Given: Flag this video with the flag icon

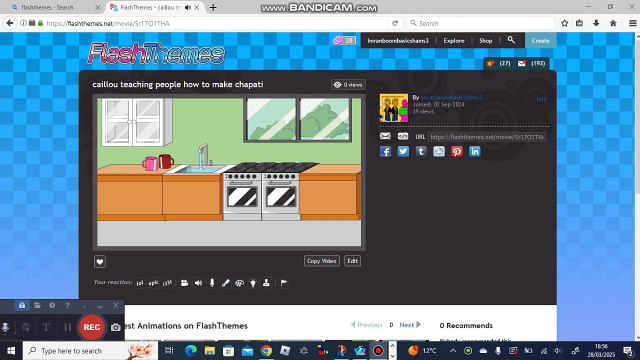Looking at the screenshot, I should (284, 282).
